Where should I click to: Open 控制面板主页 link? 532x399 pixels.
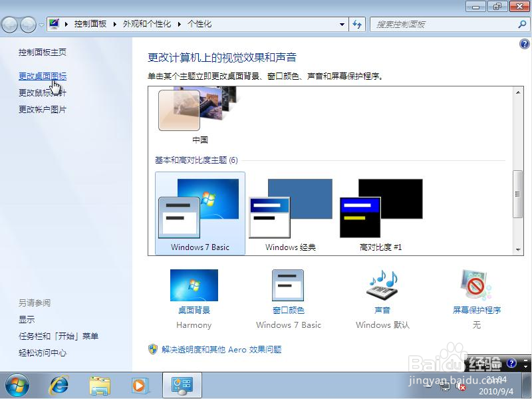point(43,52)
